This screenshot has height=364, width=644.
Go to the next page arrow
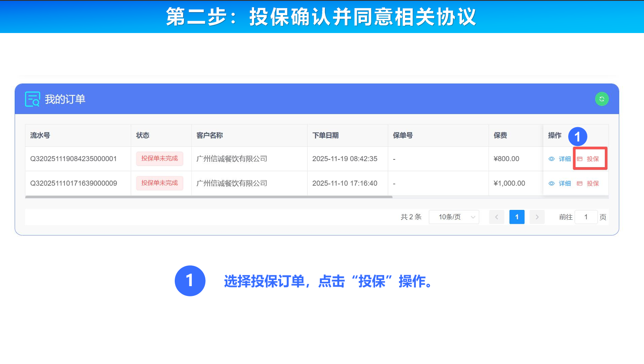537,217
